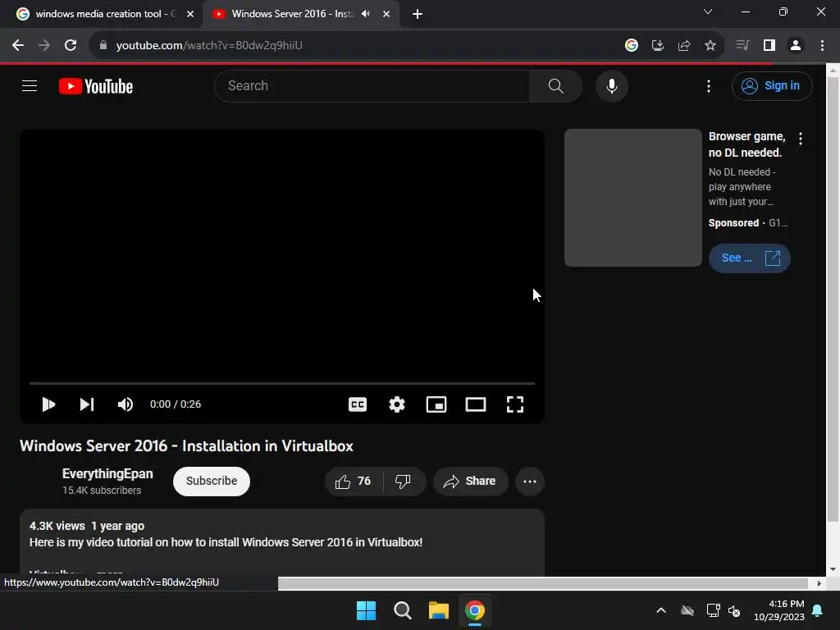Open the YouTube guide hamburger menu
Image resolution: width=840 pixels, height=630 pixels.
pyautogui.click(x=30, y=85)
